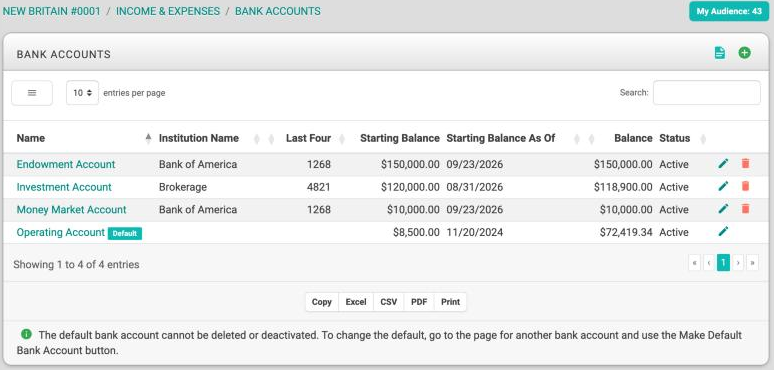Click the Brokerage institution cell
The width and height of the screenshot is (774, 370).
click(183, 187)
